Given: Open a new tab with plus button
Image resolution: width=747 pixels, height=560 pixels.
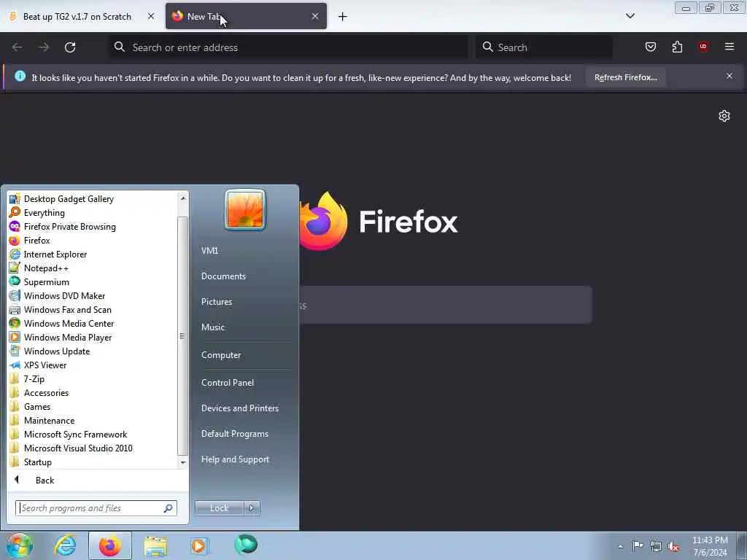Looking at the screenshot, I should point(343,17).
